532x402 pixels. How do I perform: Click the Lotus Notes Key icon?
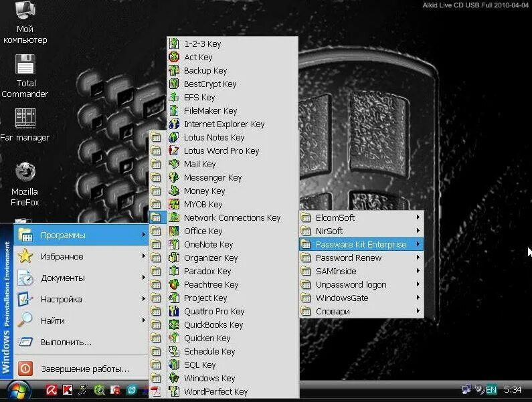coord(174,137)
